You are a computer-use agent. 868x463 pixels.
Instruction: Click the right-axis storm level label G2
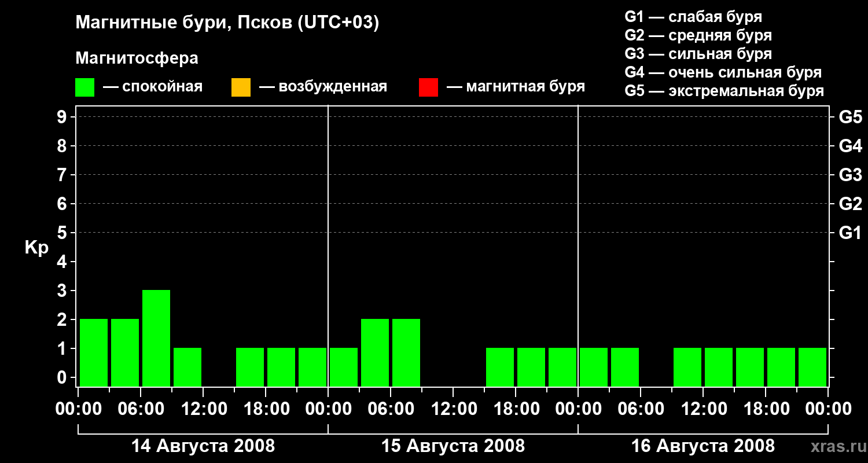tap(850, 204)
